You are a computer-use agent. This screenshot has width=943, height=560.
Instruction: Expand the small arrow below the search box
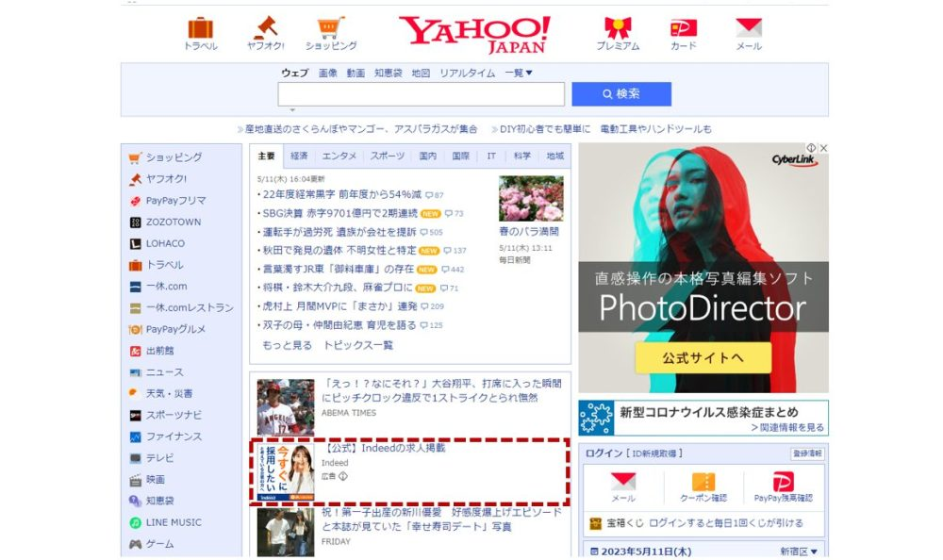coord(292,110)
